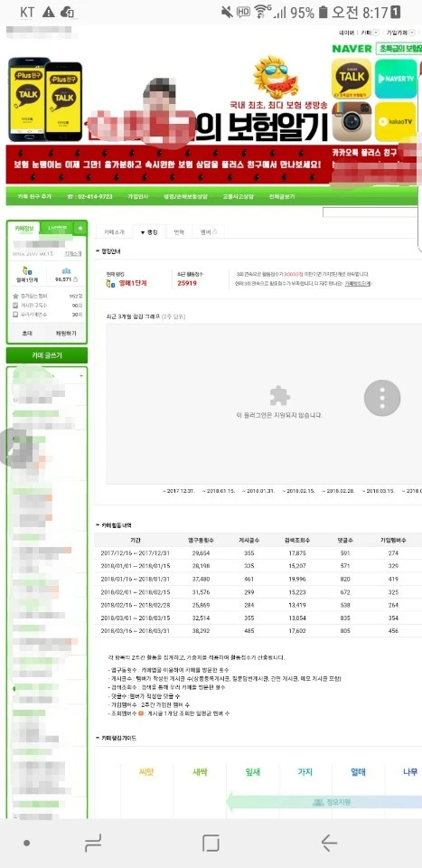
Task: Click the 씨앗 rank stage label
Action: click(145, 771)
